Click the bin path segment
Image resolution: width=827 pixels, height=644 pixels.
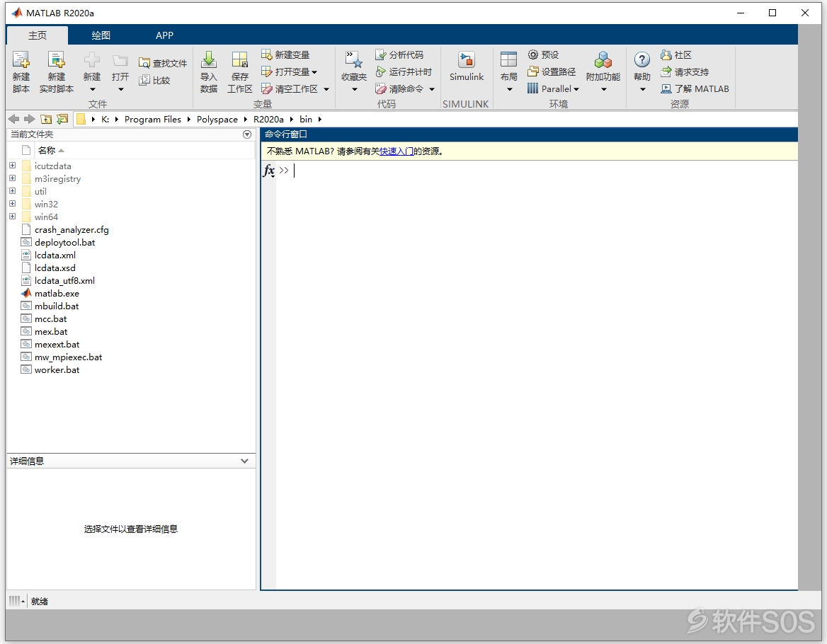(x=305, y=119)
